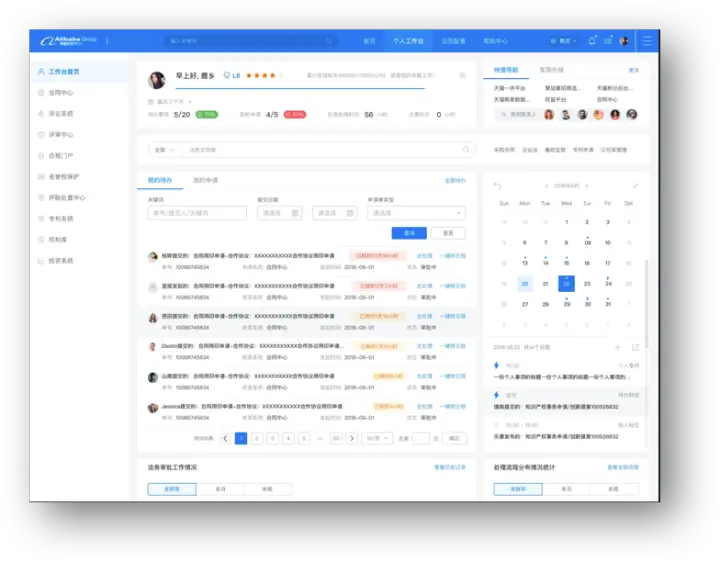Switch to the 我的申请 tab
This screenshot has height=562, width=720.
[205, 180]
